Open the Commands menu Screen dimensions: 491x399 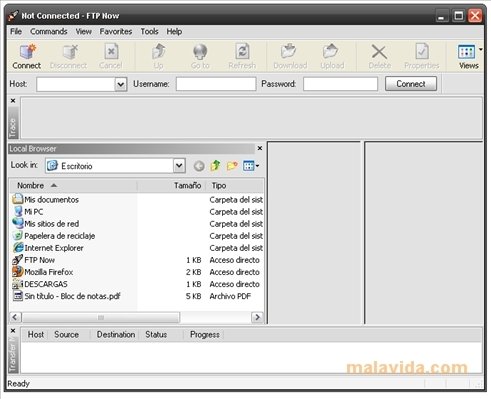click(49, 32)
